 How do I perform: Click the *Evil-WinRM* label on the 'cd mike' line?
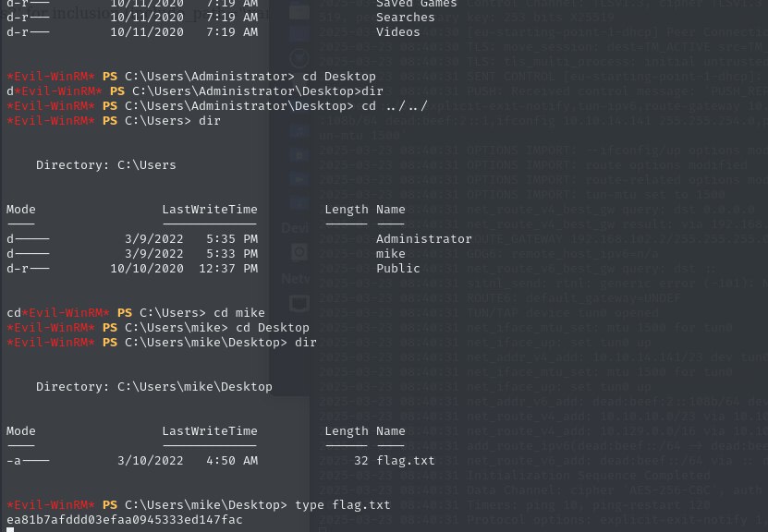[65, 313]
